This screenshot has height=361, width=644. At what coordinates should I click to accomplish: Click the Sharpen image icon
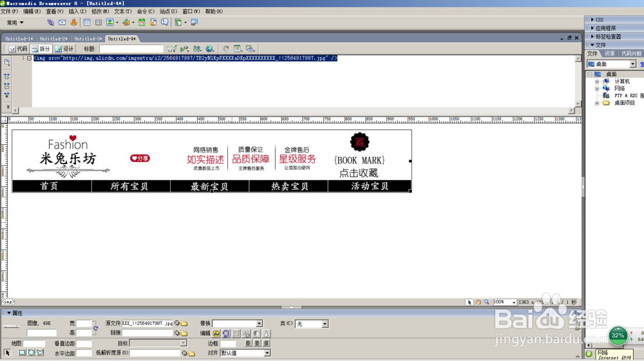pyautogui.click(x=266, y=333)
